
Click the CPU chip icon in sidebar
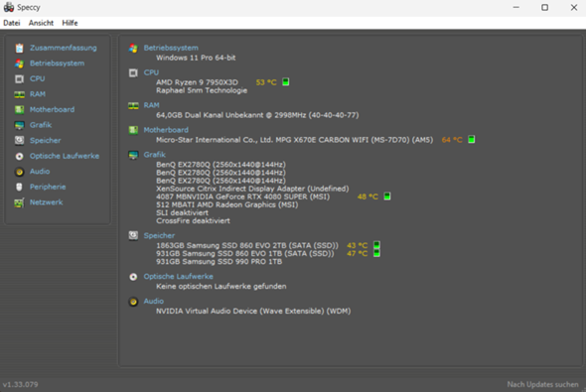(x=20, y=78)
